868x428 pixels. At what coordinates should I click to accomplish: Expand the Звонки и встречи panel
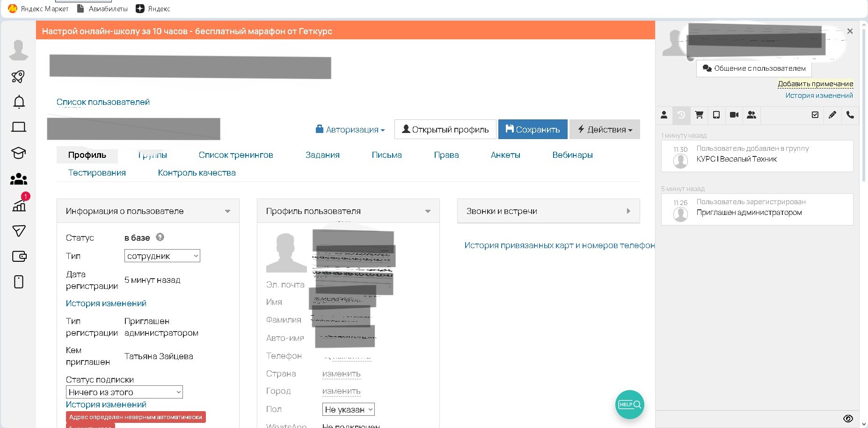tap(628, 211)
